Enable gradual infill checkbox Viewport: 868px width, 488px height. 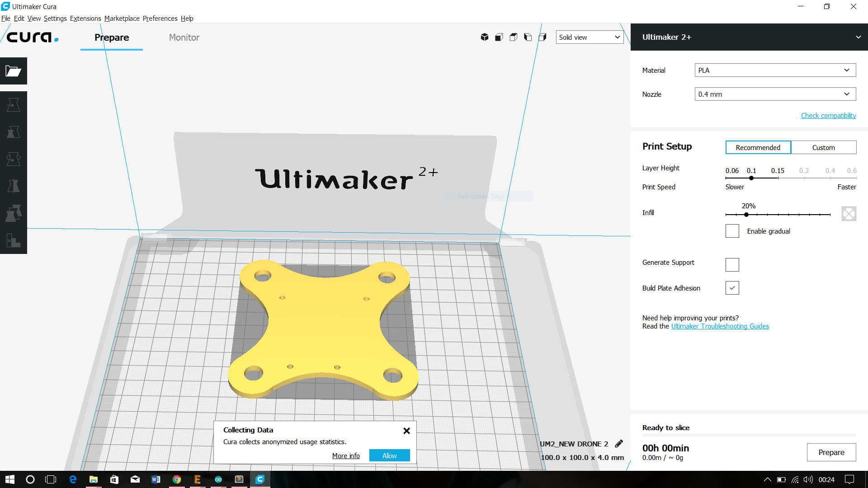(732, 231)
